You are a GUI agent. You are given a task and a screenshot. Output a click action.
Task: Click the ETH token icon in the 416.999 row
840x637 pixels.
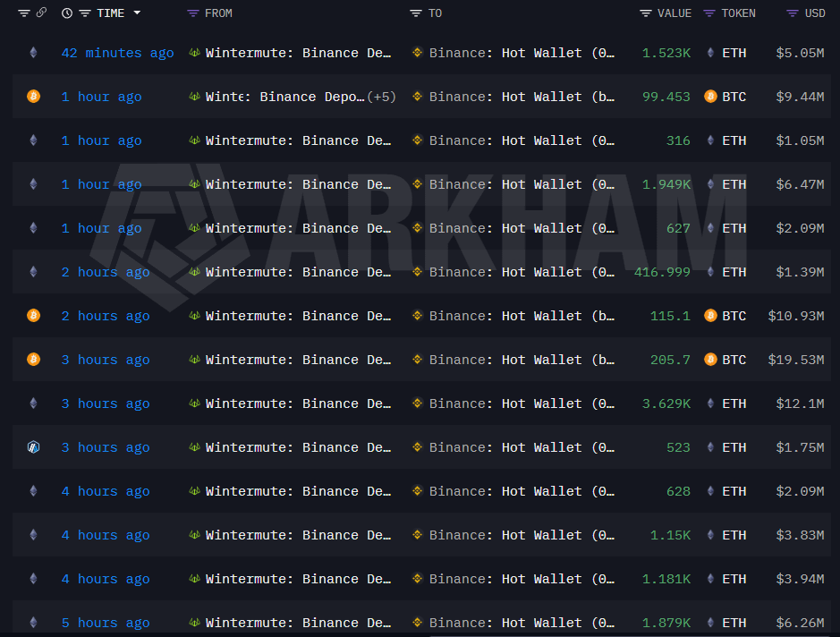pos(710,272)
